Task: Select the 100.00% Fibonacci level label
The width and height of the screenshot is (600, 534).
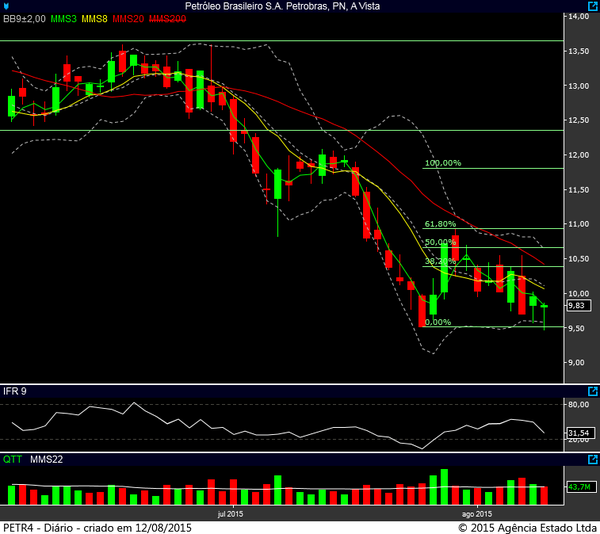Action: [x=442, y=163]
